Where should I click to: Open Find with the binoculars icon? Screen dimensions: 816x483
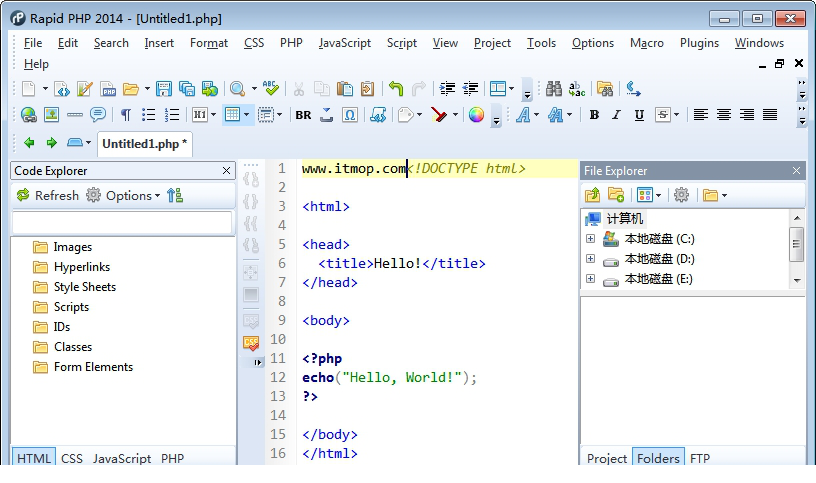pos(553,89)
